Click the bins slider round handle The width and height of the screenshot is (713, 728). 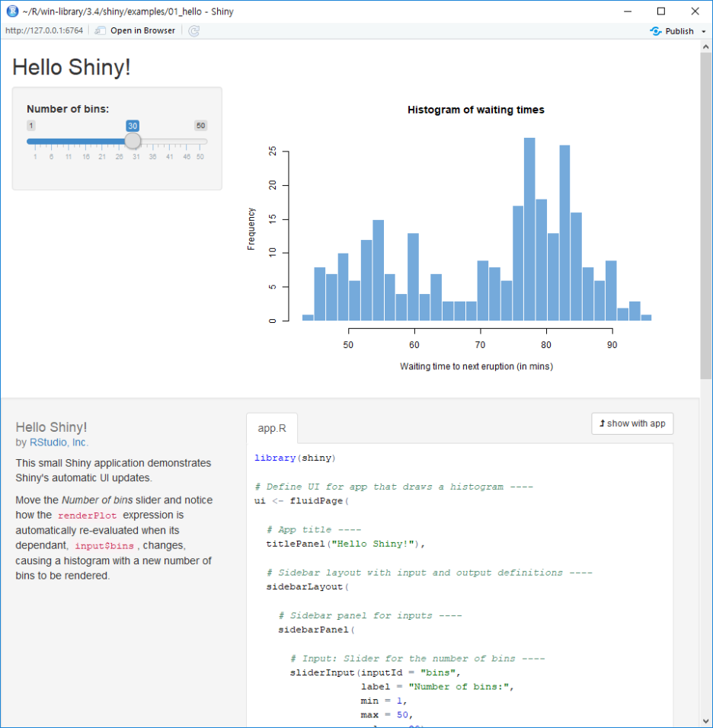point(133,141)
